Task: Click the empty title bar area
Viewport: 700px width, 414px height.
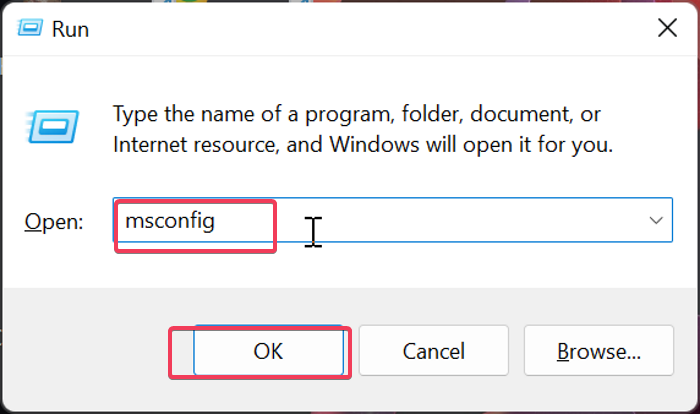Action: click(350, 28)
